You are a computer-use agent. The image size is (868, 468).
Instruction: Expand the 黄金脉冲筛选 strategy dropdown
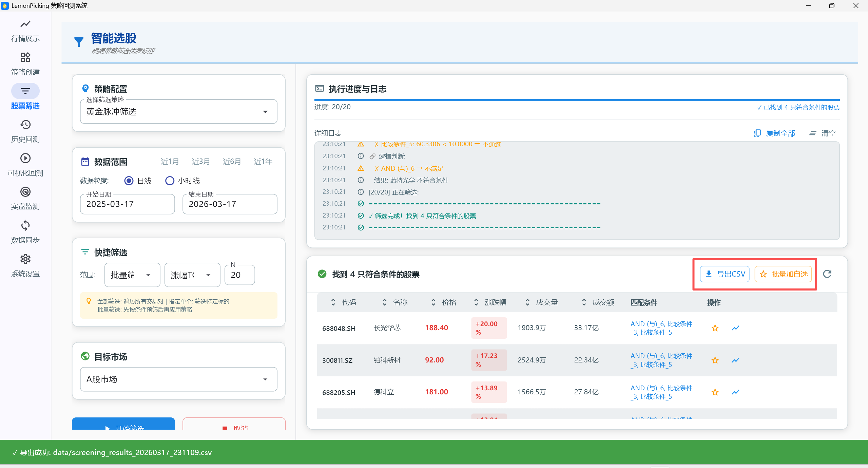[x=178, y=112]
